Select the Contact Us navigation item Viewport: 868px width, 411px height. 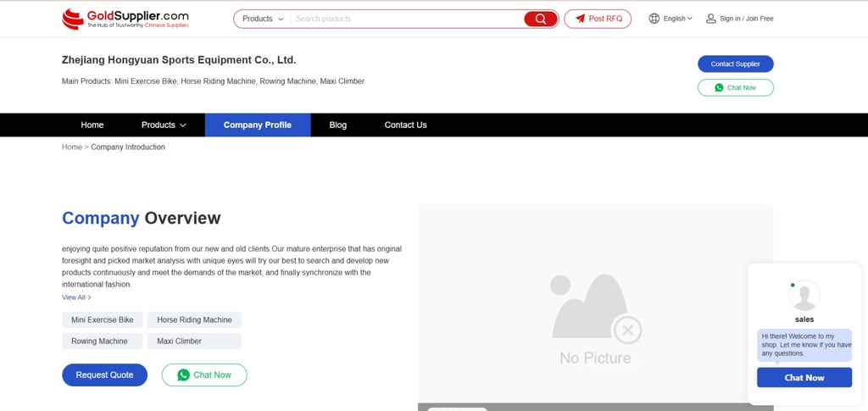coord(405,125)
